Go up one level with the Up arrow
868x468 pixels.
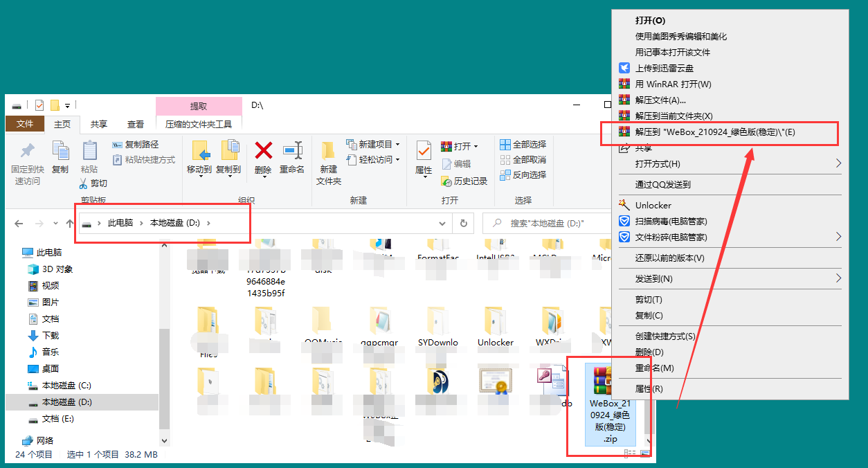click(69, 224)
